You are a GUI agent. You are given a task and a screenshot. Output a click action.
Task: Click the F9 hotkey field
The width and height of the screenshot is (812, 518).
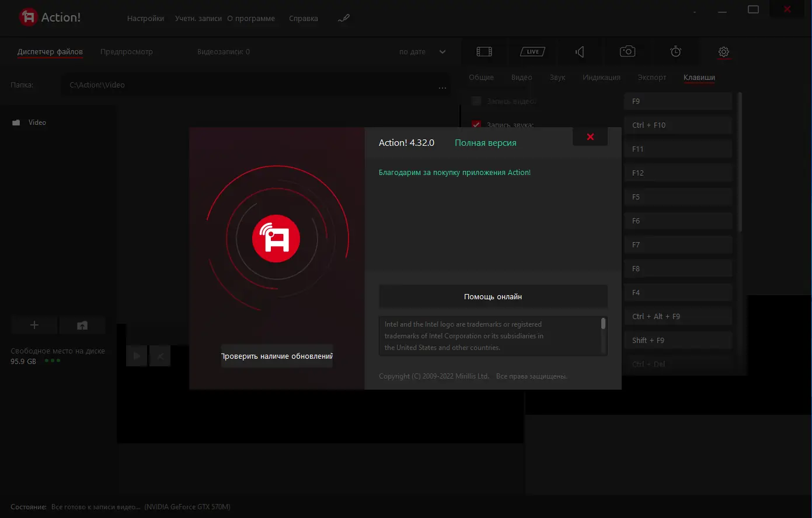pyautogui.click(x=678, y=101)
